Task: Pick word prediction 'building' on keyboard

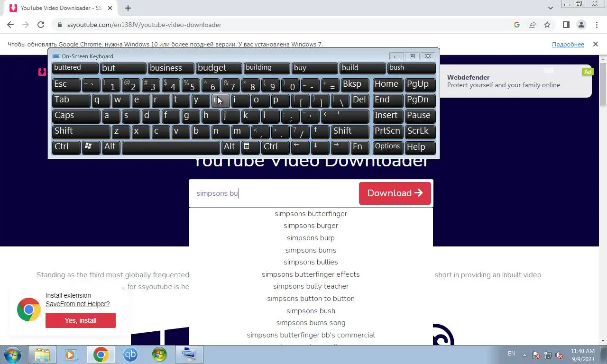Action: (x=267, y=68)
